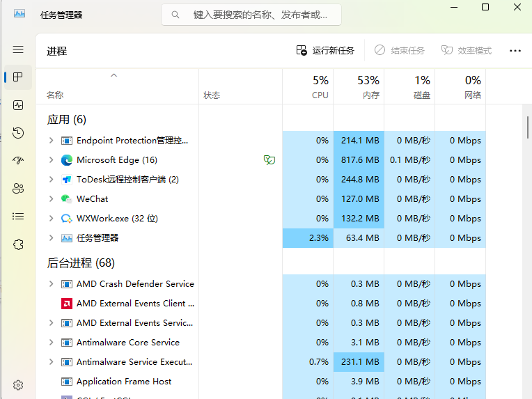Viewport: 532px width, 399px height.
Task: Select the Processes sidebar tab
Action: click(x=18, y=77)
